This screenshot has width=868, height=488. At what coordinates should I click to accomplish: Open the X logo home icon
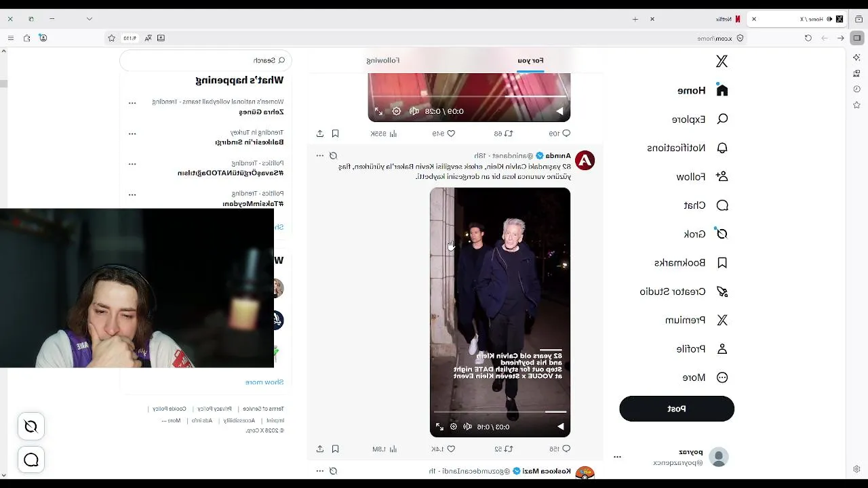point(722,62)
